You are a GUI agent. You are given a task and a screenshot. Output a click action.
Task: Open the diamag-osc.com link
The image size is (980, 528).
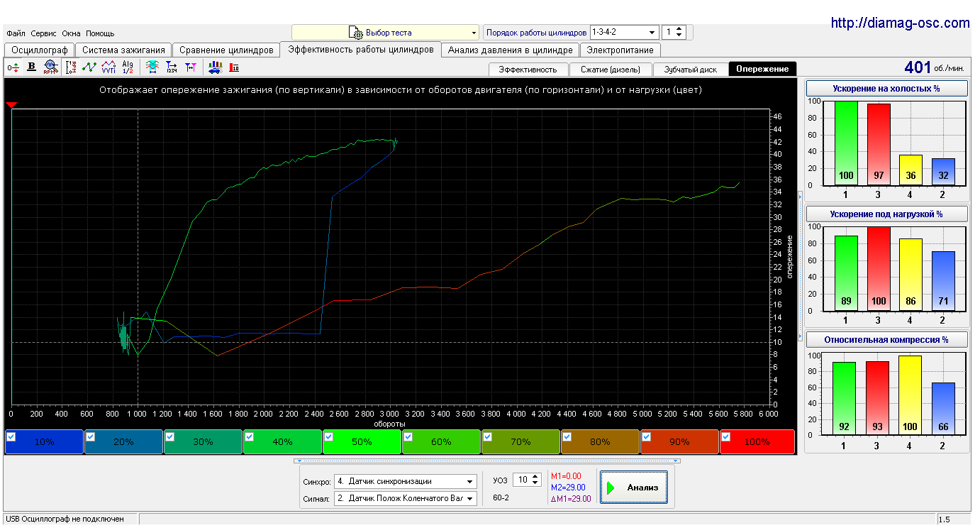[900, 23]
